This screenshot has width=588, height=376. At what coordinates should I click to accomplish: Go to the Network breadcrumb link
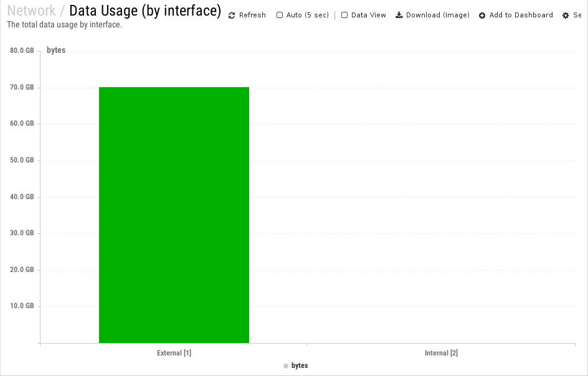[31, 11]
